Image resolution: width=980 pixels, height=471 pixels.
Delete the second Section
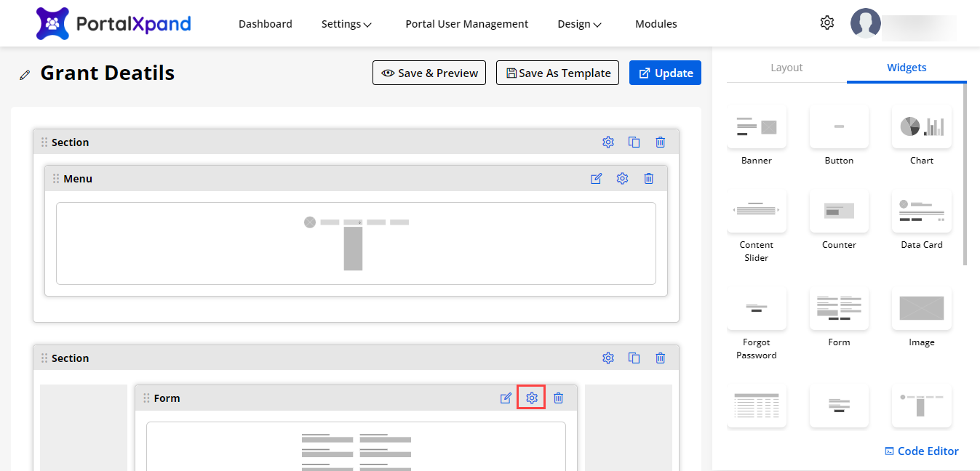[x=660, y=358]
